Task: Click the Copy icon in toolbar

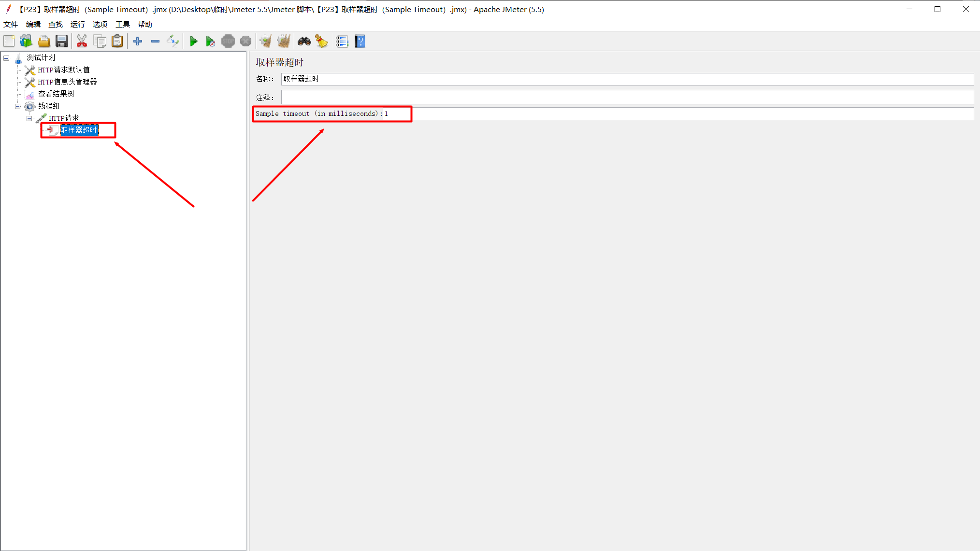Action: pyautogui.click(x=100, y=42)
